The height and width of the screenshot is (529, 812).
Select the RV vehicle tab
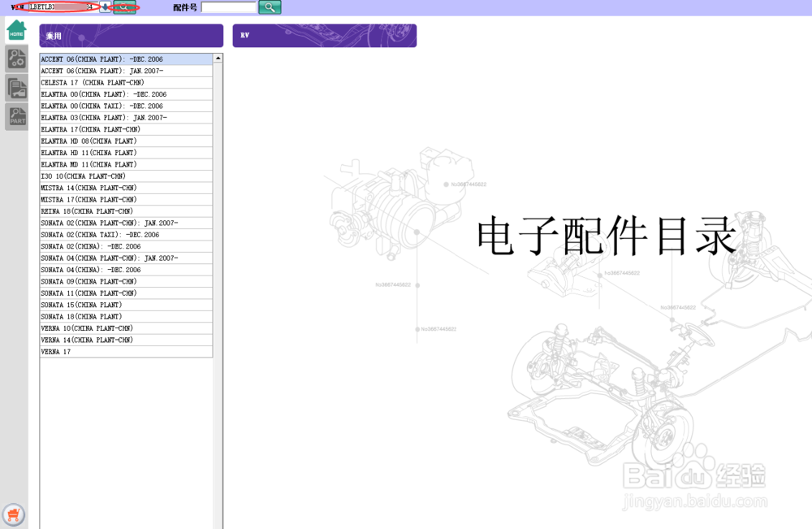(x=325, y=36)
